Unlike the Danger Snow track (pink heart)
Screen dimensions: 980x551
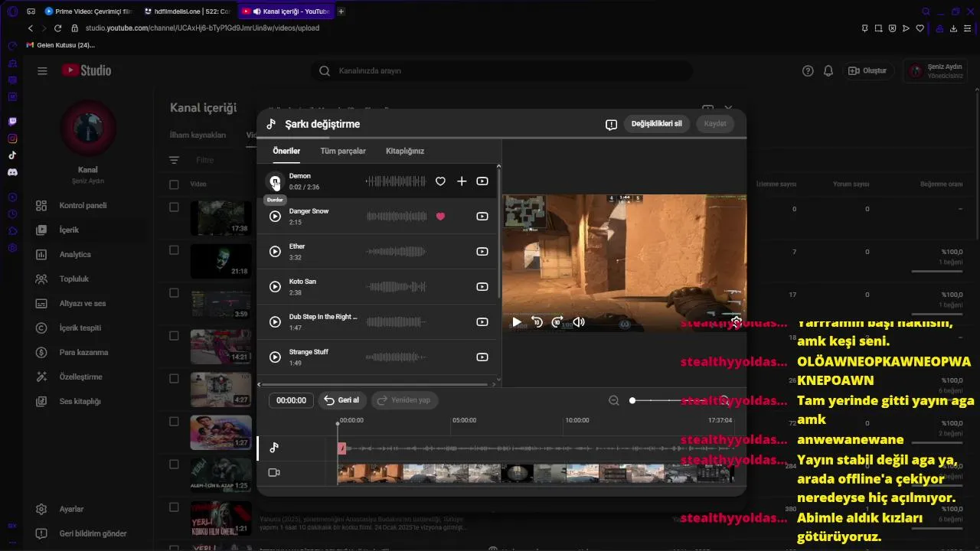(440, 217)
